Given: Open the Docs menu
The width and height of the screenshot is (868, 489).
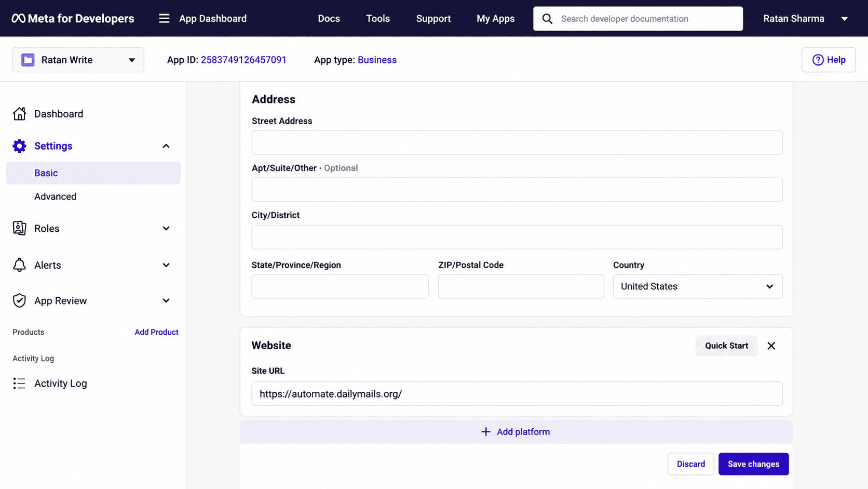Looking at the screenshot, I should (x=329, y=19).
